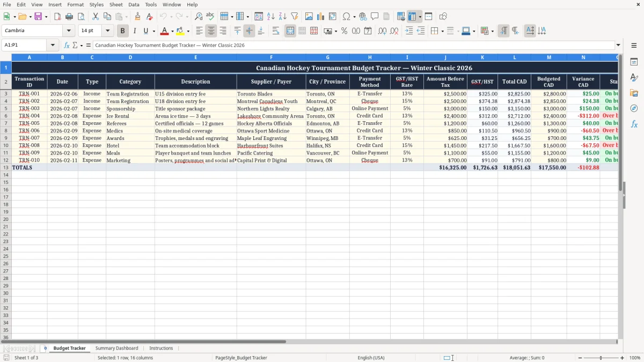Activate Clone Formatting paintbrush
The image size is (644, 362).
coord(137,17)
